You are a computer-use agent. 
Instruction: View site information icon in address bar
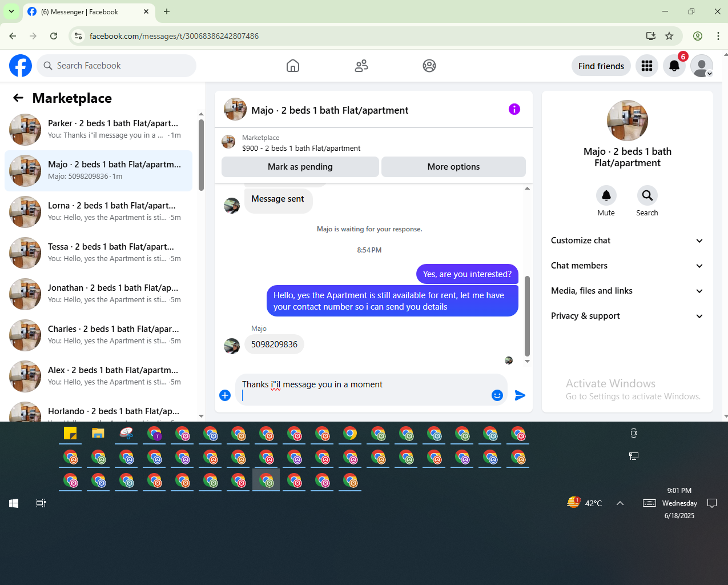click(79, 36)
